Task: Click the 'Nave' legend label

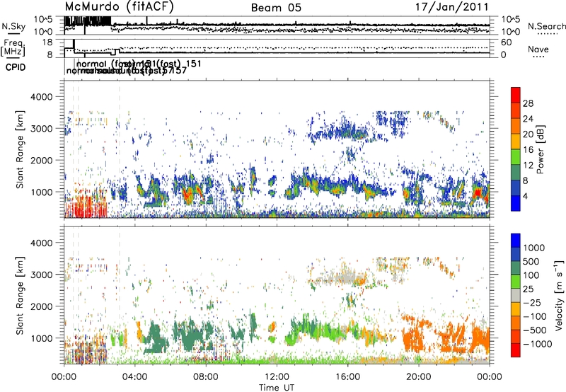Action: [x=538, y=50]
